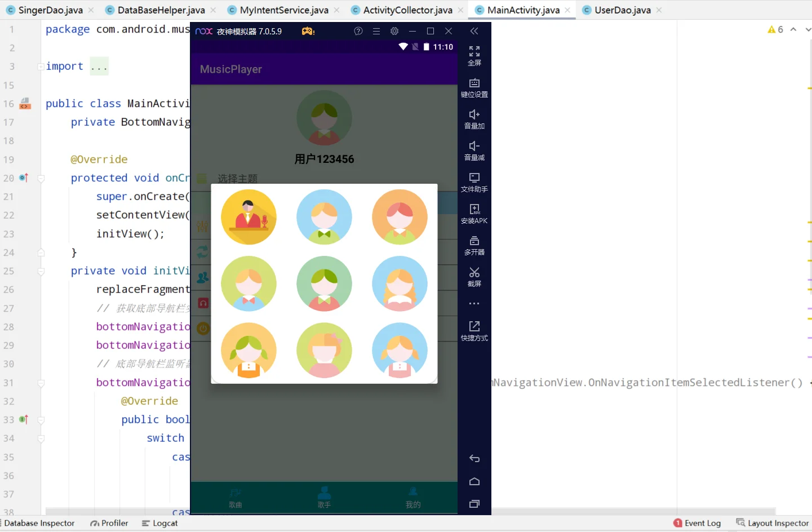Click the fold end marker on line 24
Viewport: 812px width, 532px height.
(x=41, y=252)
